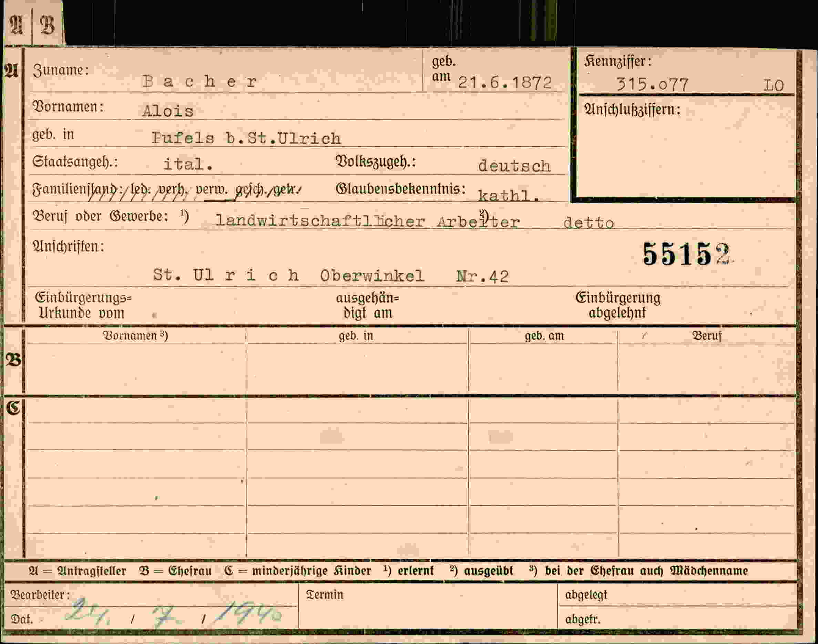The height and width of the screenshot is (644, 818).
Task: Click the "Kennziffer:" label
Action: [618, 61]
